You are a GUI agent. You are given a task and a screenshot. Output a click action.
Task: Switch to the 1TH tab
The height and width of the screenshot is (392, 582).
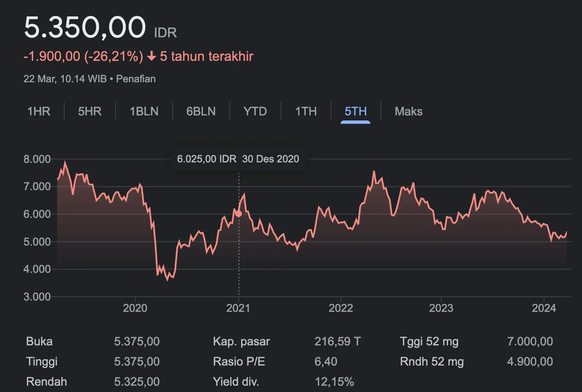(x=306, y=111)
